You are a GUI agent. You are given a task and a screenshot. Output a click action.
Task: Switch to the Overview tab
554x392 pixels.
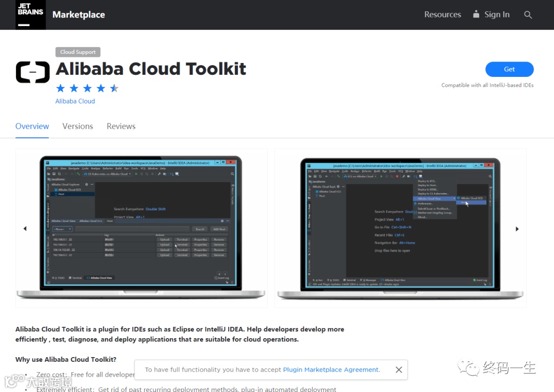click(x=32, y=127)
